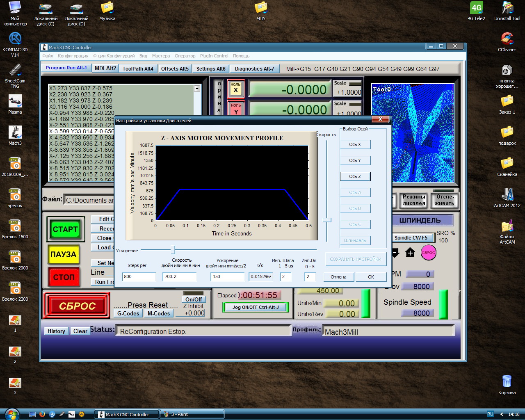Screen dimensions: 525x420
Task: Click the Steps per input field
Action: [x=139, y=277]
